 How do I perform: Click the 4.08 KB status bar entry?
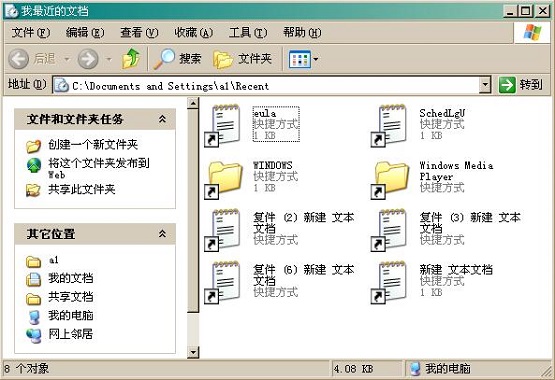pos(354,369)
